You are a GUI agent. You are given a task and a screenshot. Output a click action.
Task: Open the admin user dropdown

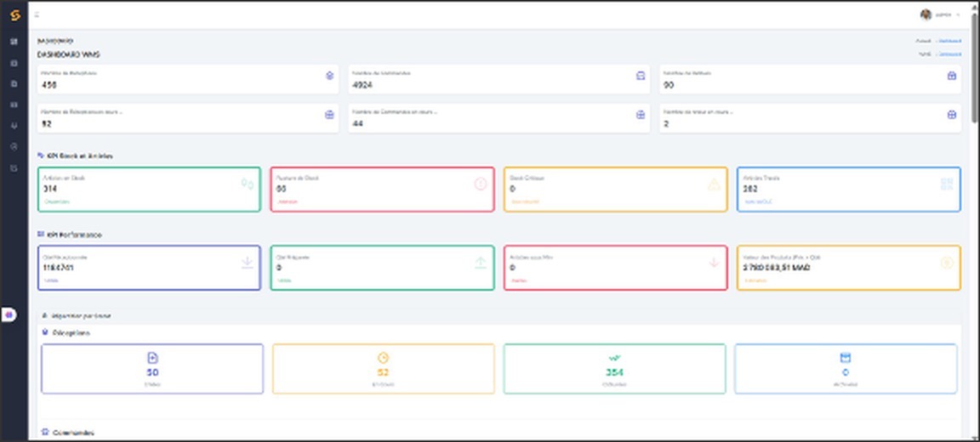coord(940,14)
